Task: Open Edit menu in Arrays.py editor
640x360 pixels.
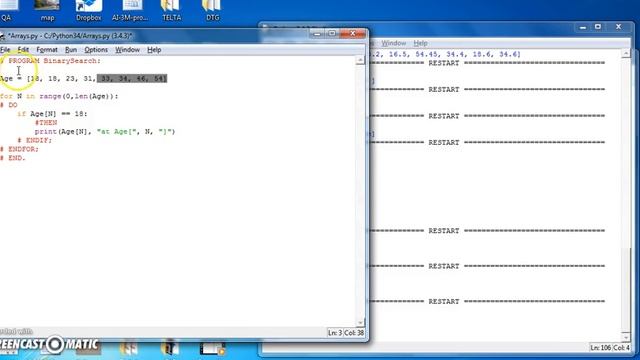Action: click(23, 50)
